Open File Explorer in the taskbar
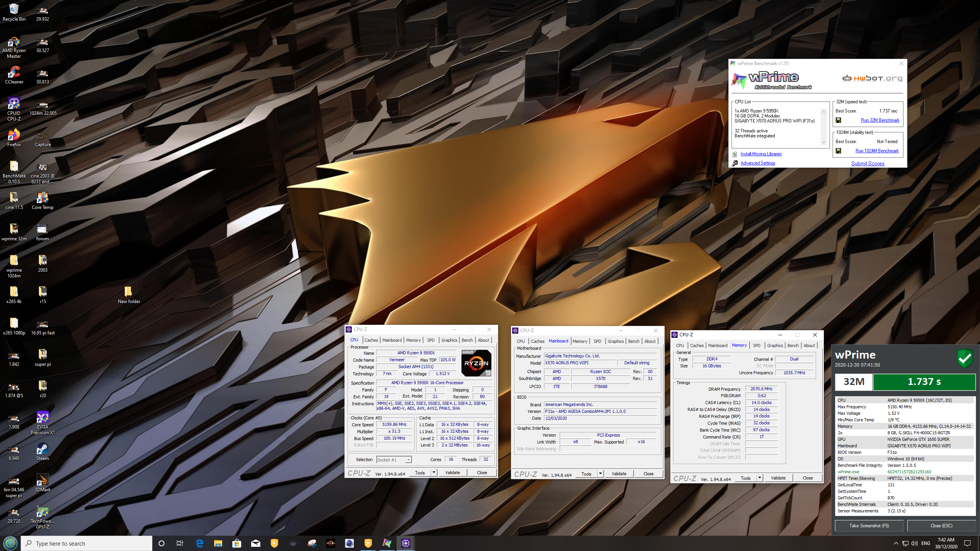The width and height of the screenshot is (980, 551). click(x=218, y=543)
